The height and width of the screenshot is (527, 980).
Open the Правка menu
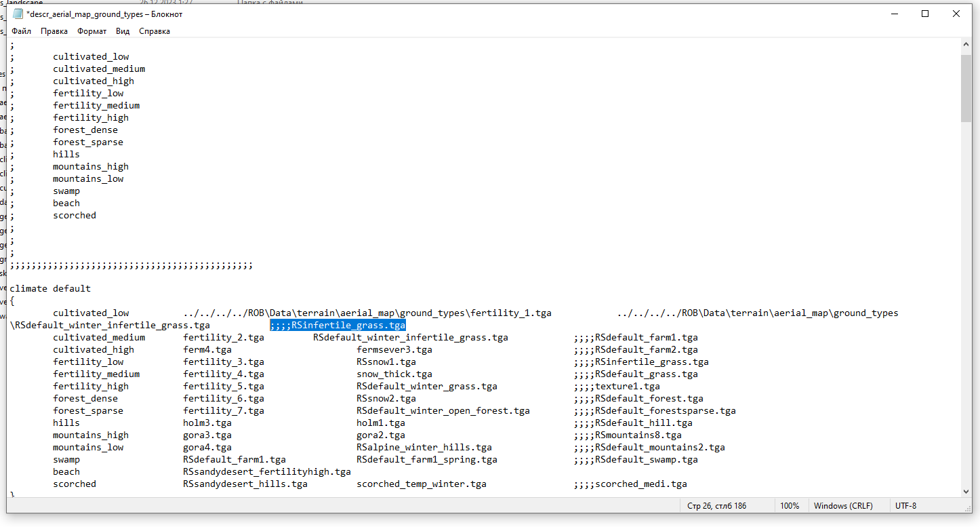54,31
